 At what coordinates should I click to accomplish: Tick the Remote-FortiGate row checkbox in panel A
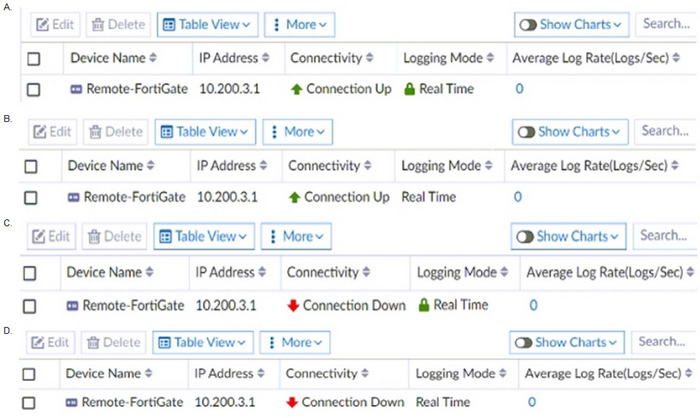[x=33, y=89]
